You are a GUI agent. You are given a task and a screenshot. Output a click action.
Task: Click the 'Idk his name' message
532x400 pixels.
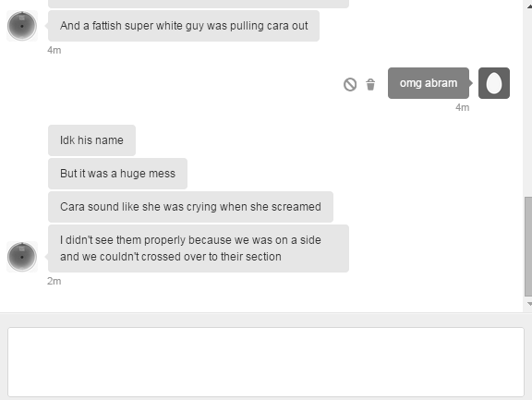[92, 140]
